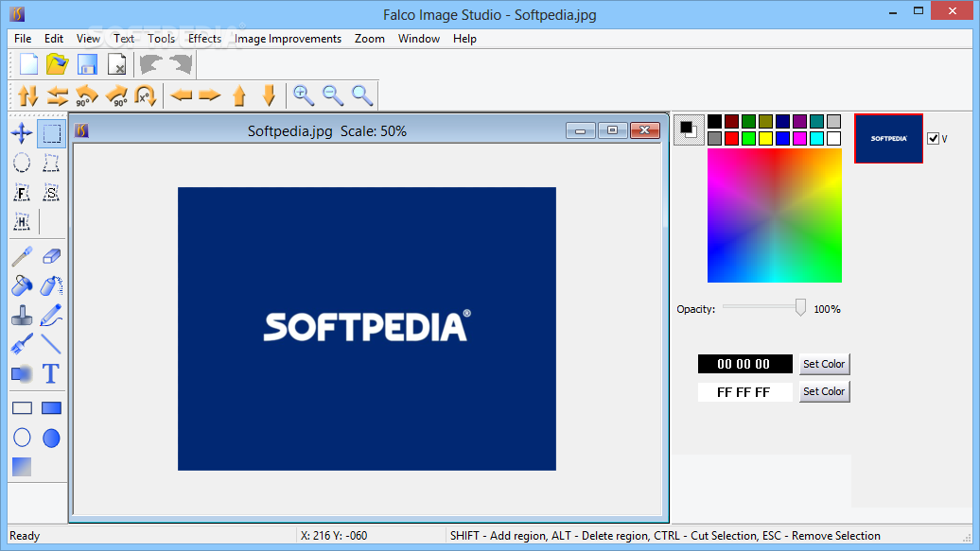Maximize the Softpedia.jpg document window
980x551 pixels.
(x=613, y=129)
